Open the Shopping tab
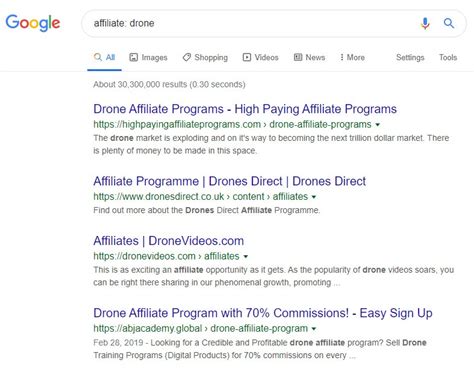The image size is (474, 372). click(205, 57)
